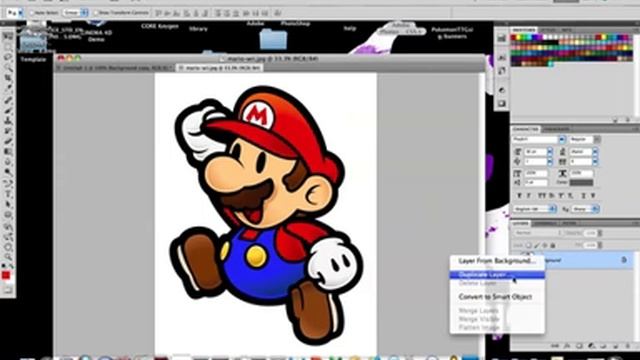Click the align top edges icon
The width and height of the screenshot is (640, 360).
click(x=159, y=13)
